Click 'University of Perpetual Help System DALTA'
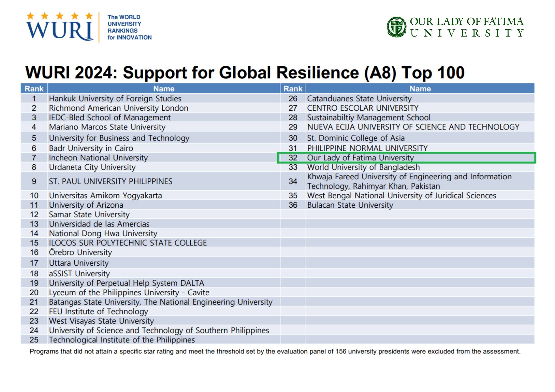 (x=127, y=283)
